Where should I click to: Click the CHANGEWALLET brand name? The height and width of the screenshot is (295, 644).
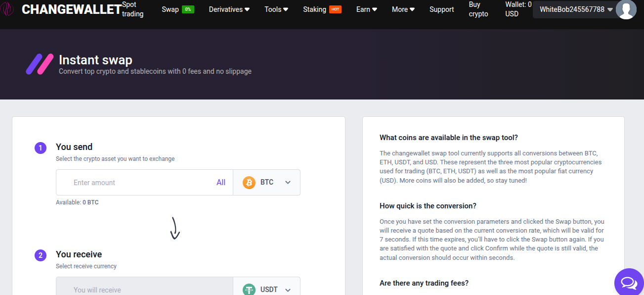(x=72, y=9)
